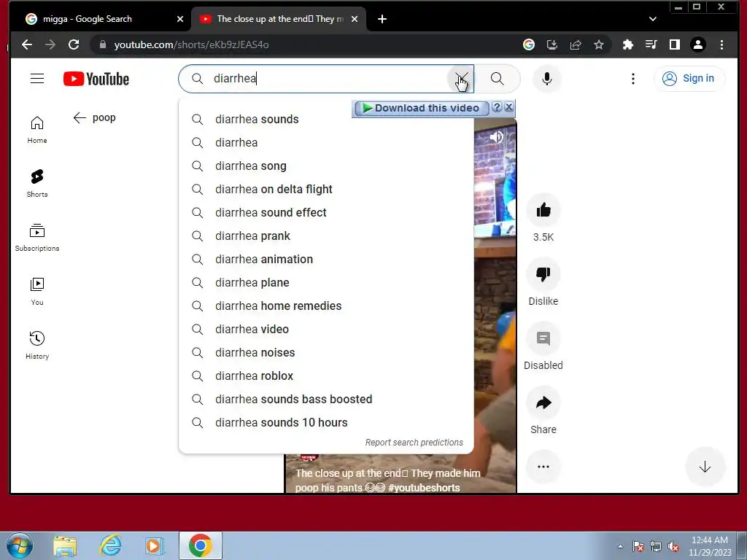
Task: Dislike the short with thumbs down
Action: (x=543, y=274)
